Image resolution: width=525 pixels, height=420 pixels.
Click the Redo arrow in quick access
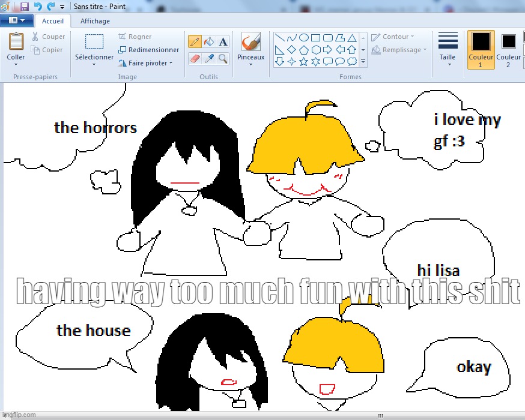tap(50, 6)
